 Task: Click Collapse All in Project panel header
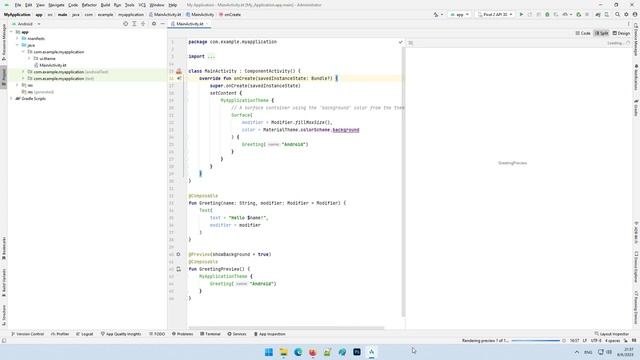coord(143,24)
